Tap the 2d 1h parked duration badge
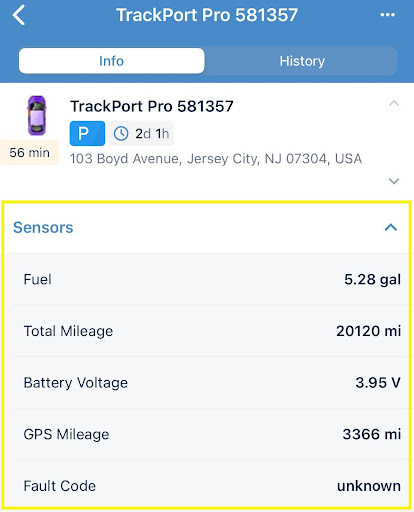Viewport: 414px width, 512px height. [x=141, y=134]
